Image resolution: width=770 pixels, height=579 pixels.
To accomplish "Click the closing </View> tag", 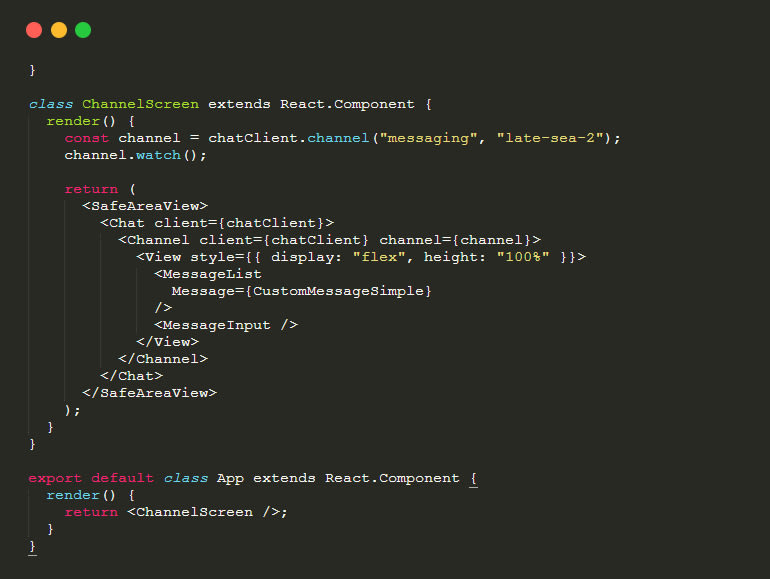I will [167, 342].
